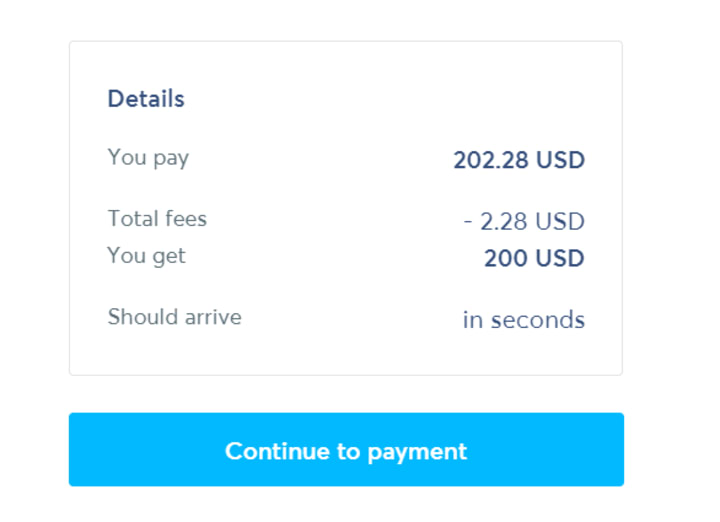The width and height of the screenshot is (720, 522).
Task: Select the Details heading
Action: point(146,99)
